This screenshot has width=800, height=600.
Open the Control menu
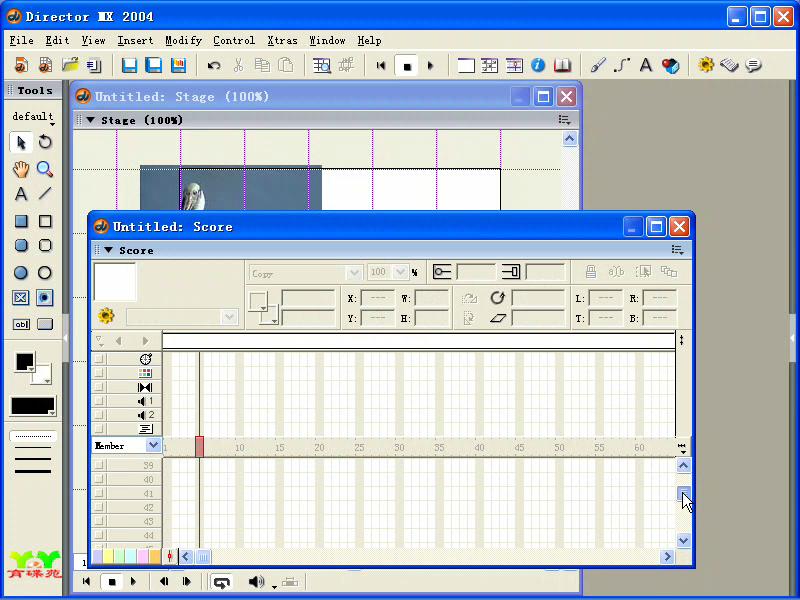[234, 40]
